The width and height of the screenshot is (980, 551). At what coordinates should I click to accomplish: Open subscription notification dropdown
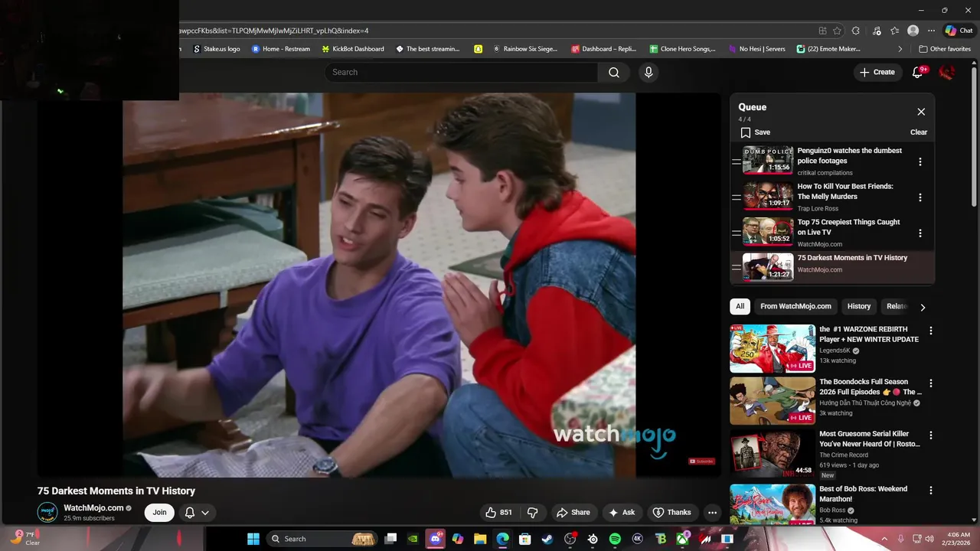pos(197,513)
